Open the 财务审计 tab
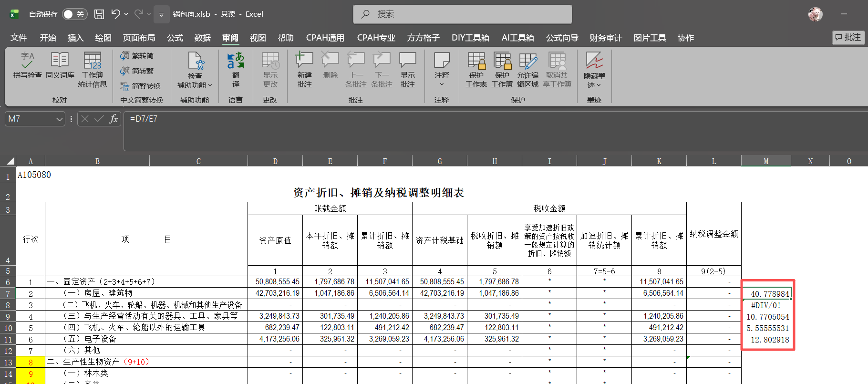The height and width of the screenshot is (384, 868). 606,38
